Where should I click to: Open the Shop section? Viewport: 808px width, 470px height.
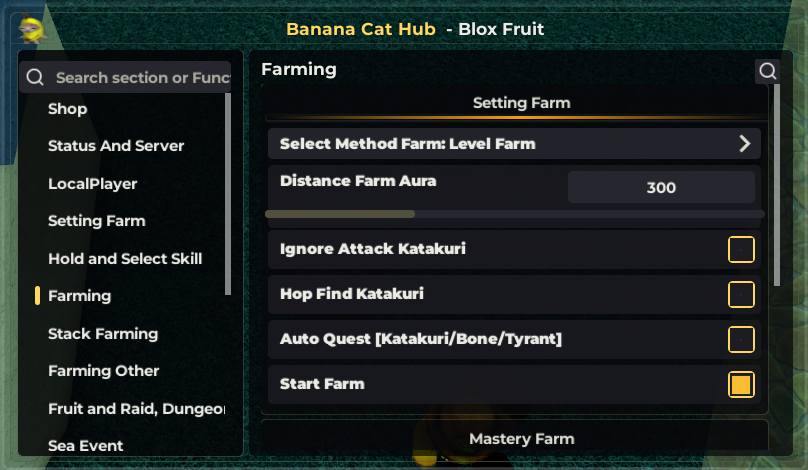[68, 109]
